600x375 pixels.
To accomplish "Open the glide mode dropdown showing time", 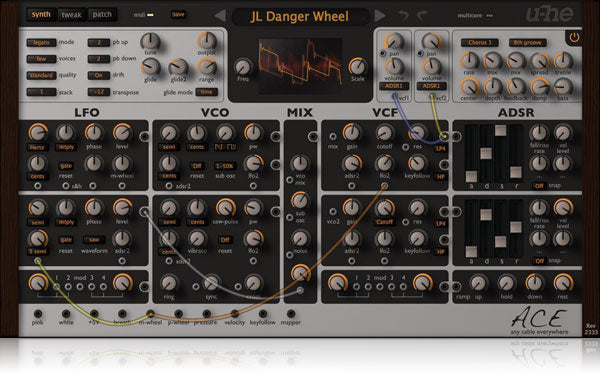I will tap(207, 92).
